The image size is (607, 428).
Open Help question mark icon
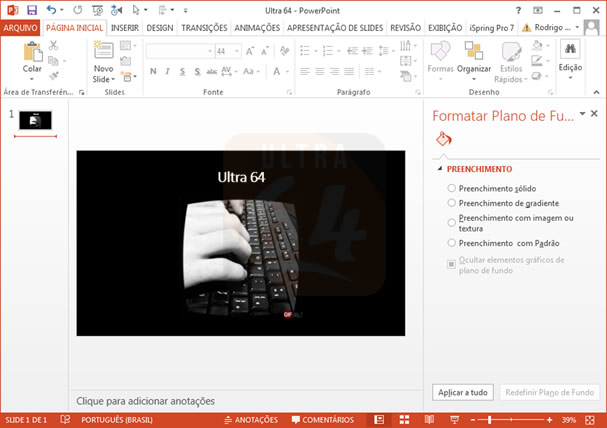(x=518, y=10)
